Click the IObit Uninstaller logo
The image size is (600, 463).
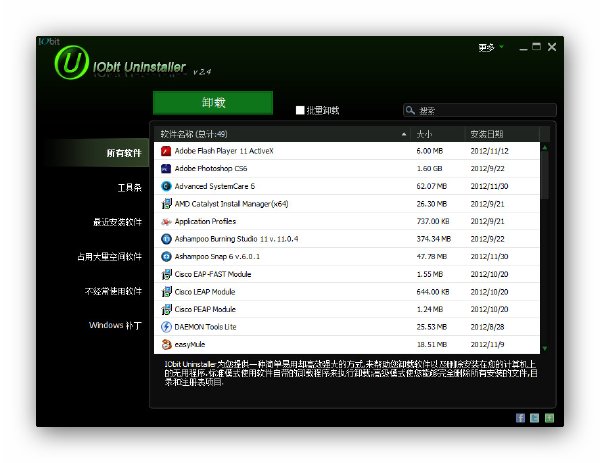point(72,62)
